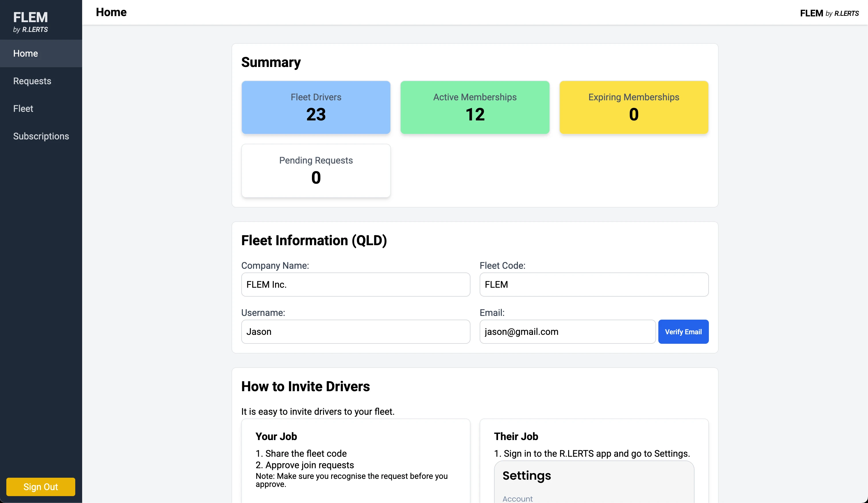Click the 'Home' page title in header

pos(111,12)
